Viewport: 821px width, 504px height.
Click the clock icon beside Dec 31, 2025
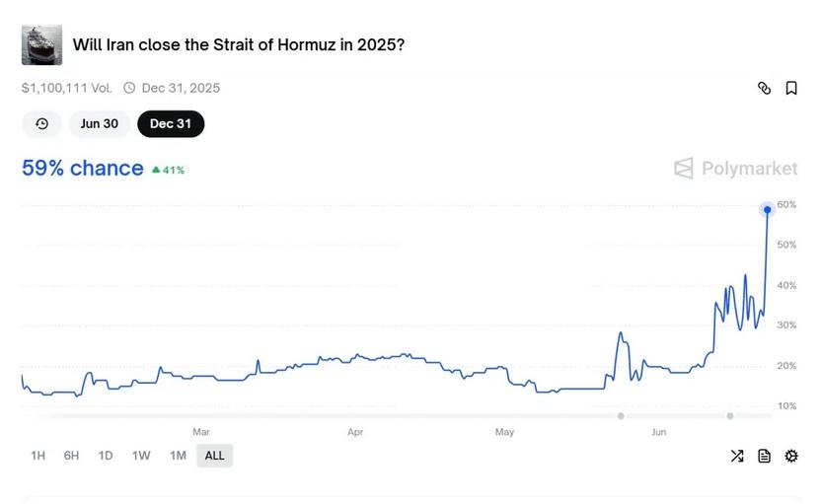[x=129, y=88]
